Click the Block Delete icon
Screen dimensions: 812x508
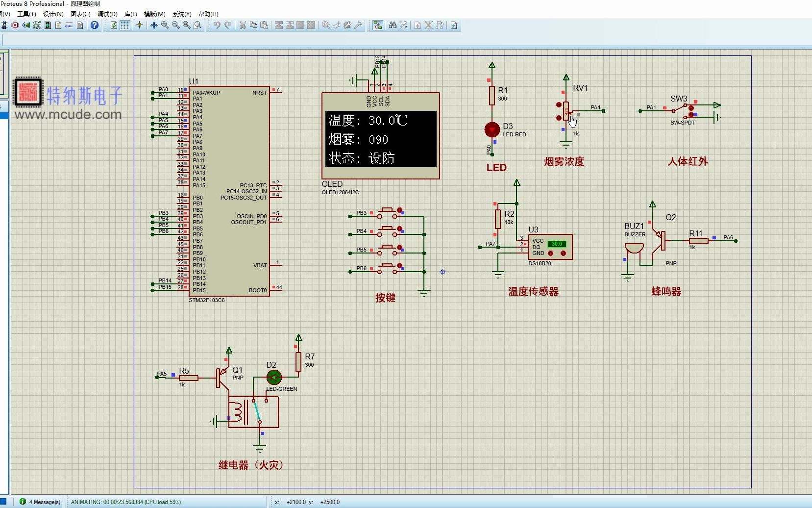click(x=311, y=25)
